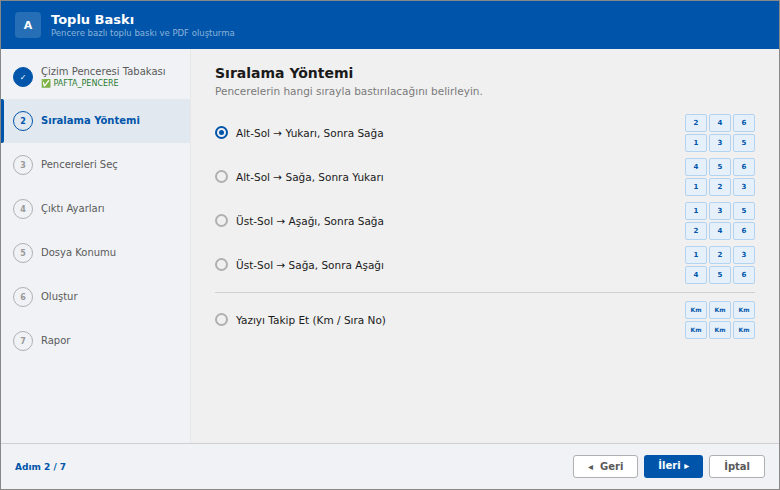Click the step 7 number circle
This screenshot has height=490, width=780.
(x=23, y=341)
